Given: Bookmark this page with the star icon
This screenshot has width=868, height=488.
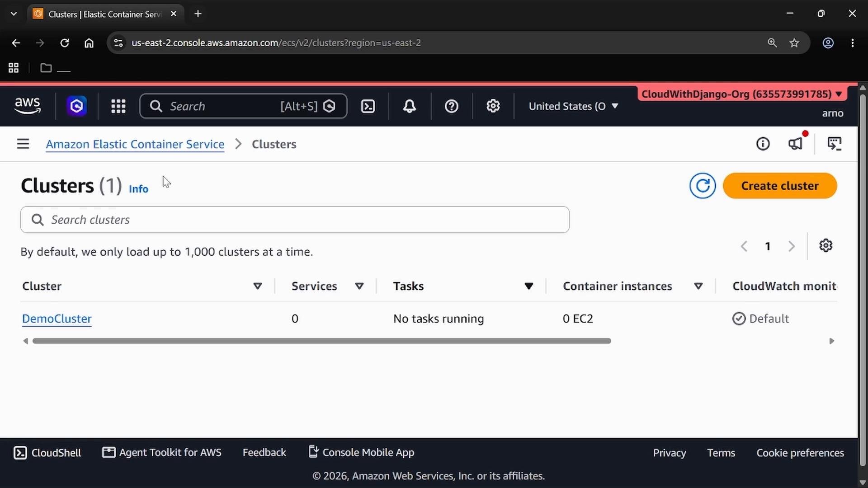Looking at the screenshot, I should tap(794, 43).
